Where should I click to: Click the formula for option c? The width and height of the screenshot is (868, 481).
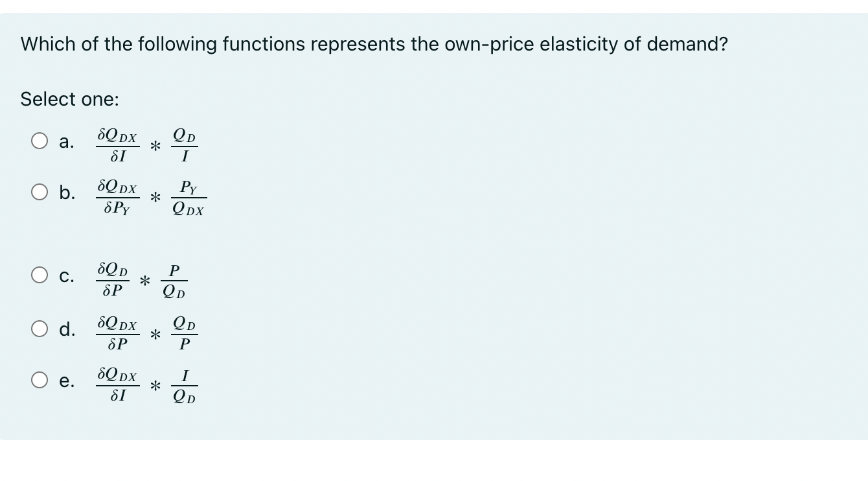pos(143,279)
